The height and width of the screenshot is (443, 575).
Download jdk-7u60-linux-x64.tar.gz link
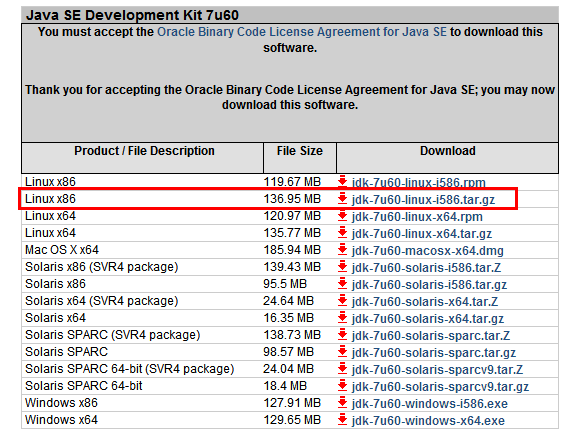click(422, 234)
